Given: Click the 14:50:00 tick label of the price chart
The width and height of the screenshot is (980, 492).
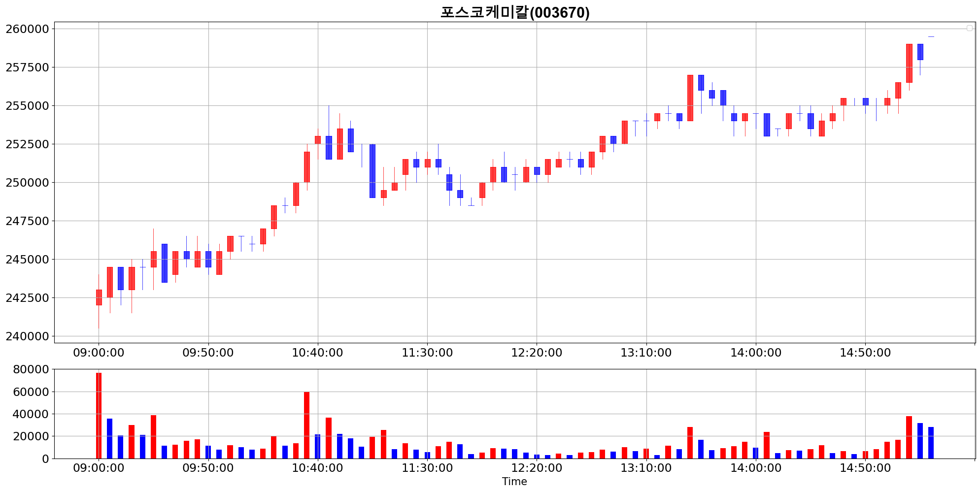Looking at the screenshot, I should (865, 353).
